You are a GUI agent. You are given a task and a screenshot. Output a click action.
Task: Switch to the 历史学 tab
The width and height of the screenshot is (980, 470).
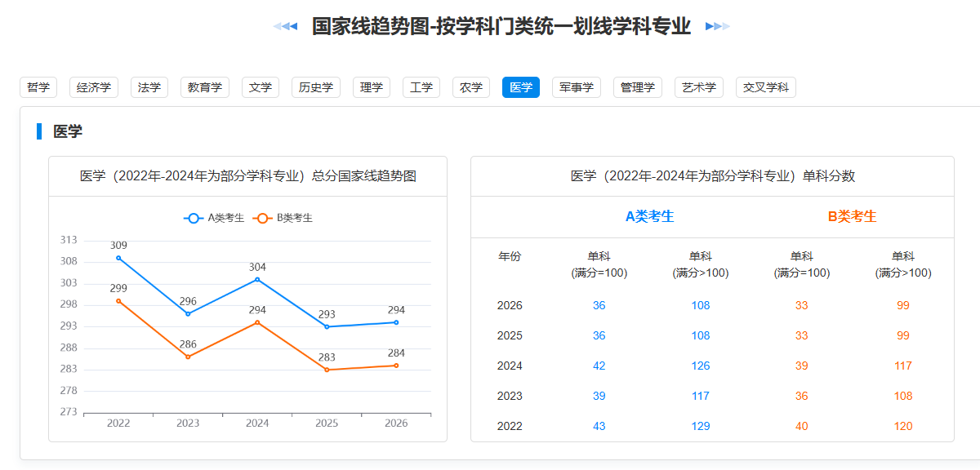click(316, 87)
